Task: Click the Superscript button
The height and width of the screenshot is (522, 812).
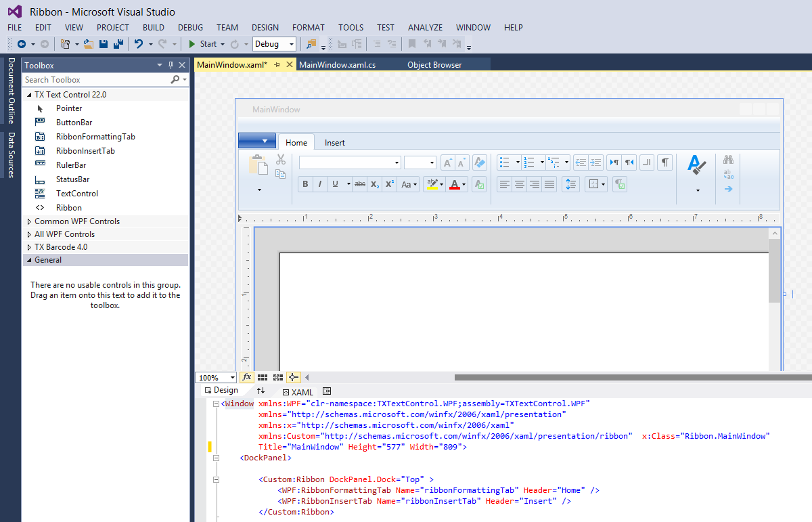Action: pos(390,184)
